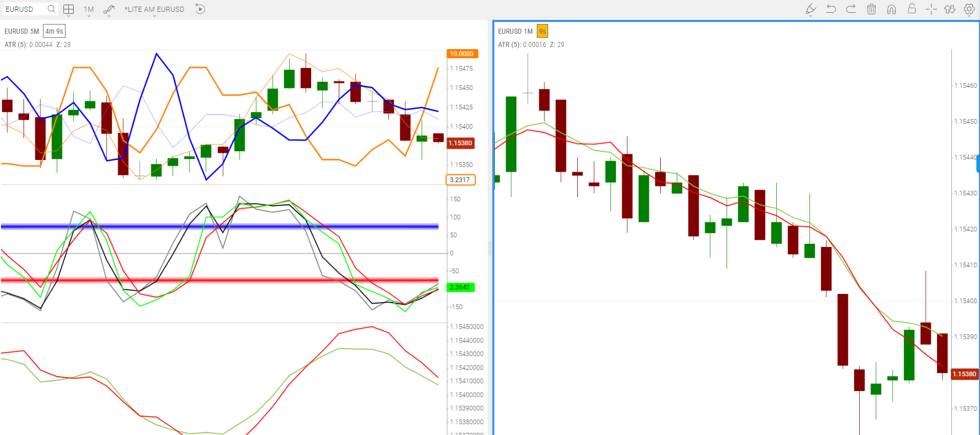Click the green 2.3643 oscillator value label
The height and width of the screenshot is (435, 980).
click(461, 287)
